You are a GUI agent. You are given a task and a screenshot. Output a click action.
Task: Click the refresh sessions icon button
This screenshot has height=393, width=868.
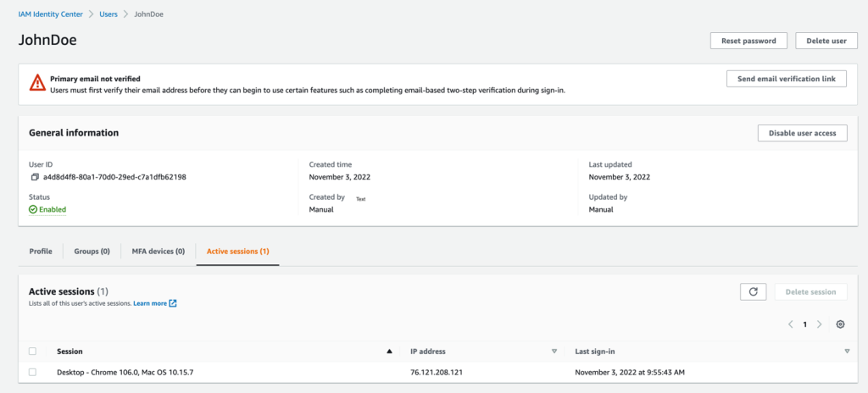pos(753,291)
